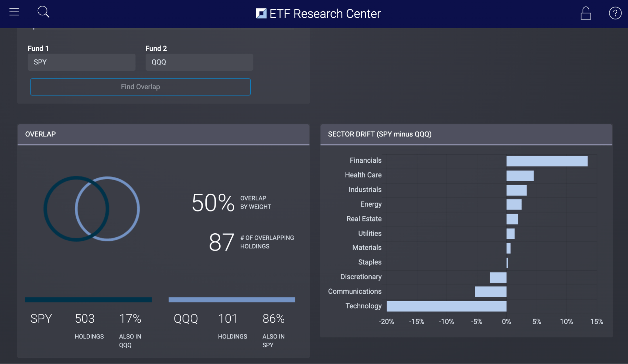Click the 503 SPY holdings value
Viewport: 628px width, 364px height.
tap(85, 319)
